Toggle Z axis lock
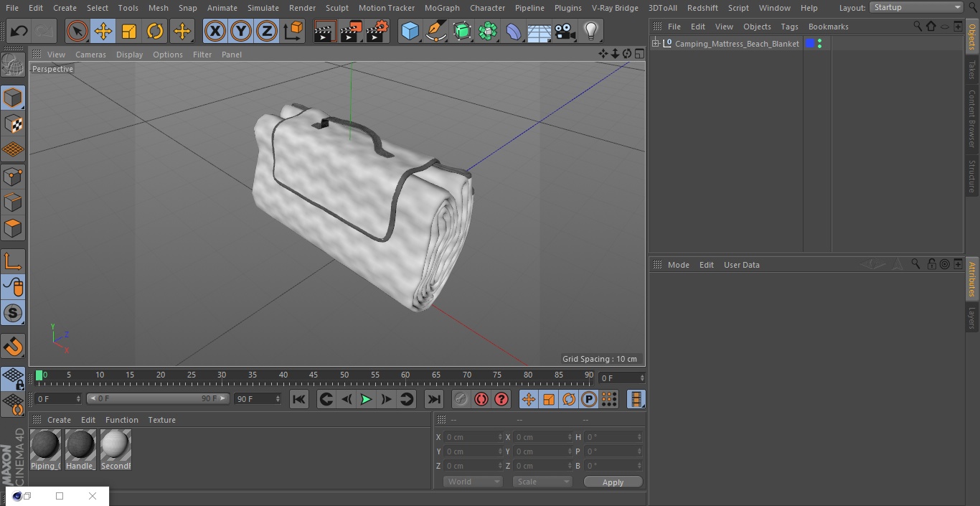Screen dimensions: 980x506 (x=267, y=32)
